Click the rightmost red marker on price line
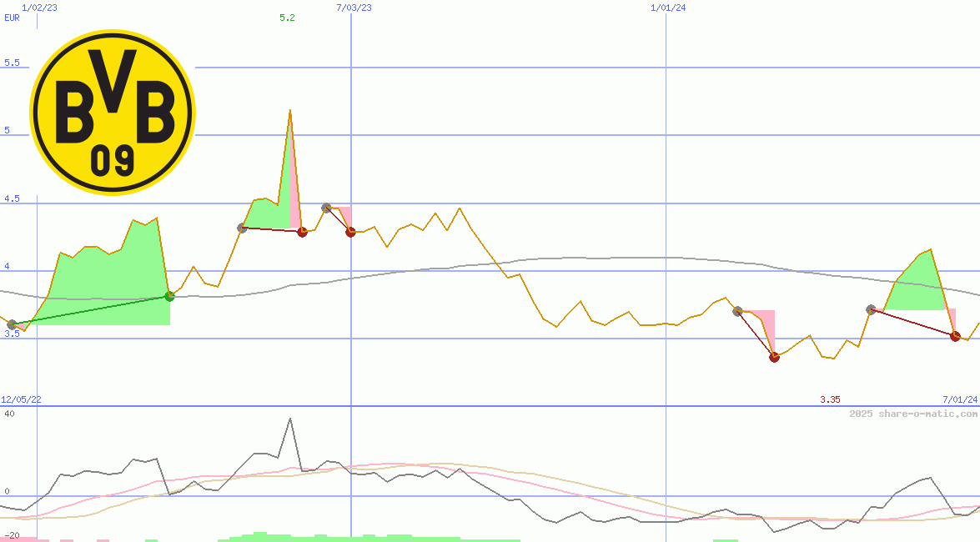This screenshot has height=542, width=980. 955,336
